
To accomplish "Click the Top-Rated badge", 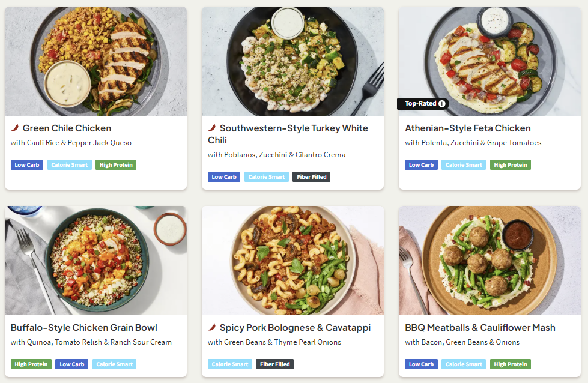I will (420, 104).
